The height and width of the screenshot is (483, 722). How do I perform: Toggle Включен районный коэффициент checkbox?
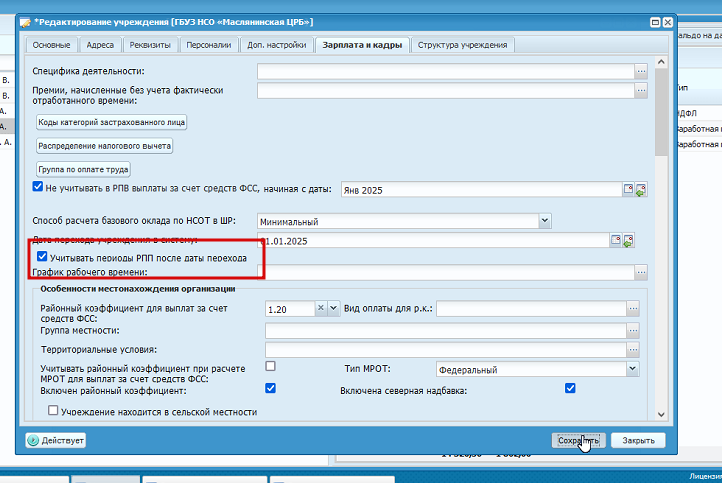point(271,388)
